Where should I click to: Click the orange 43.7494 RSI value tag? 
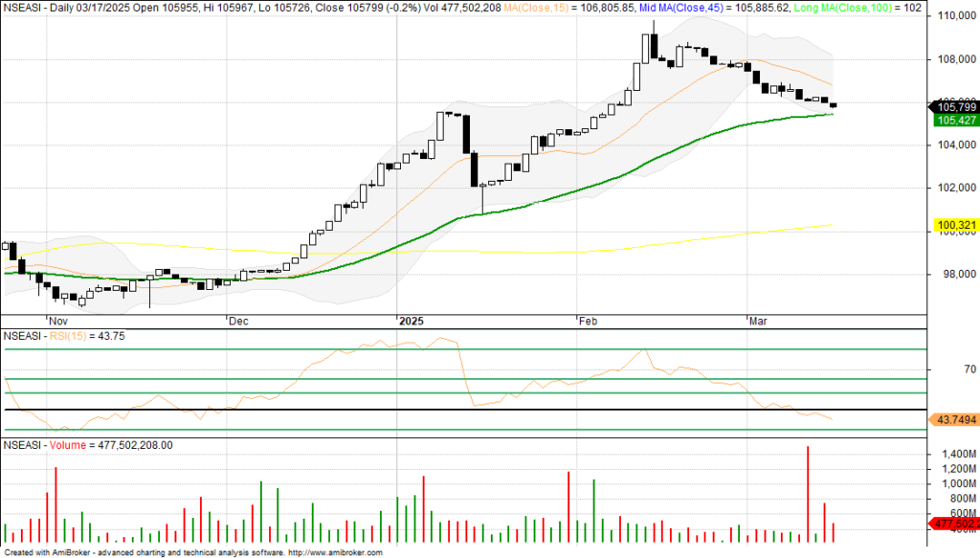click(x=952, y=420)
